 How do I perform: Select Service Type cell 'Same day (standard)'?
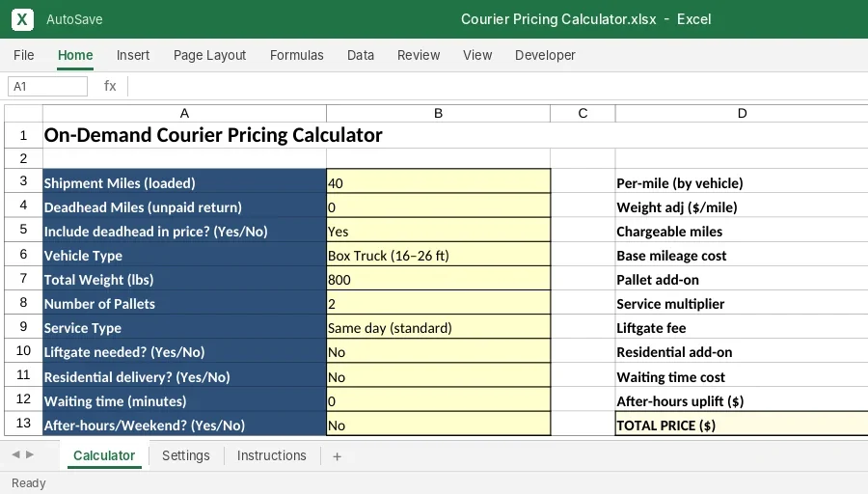pyautogui.click(x=439, y=327)
